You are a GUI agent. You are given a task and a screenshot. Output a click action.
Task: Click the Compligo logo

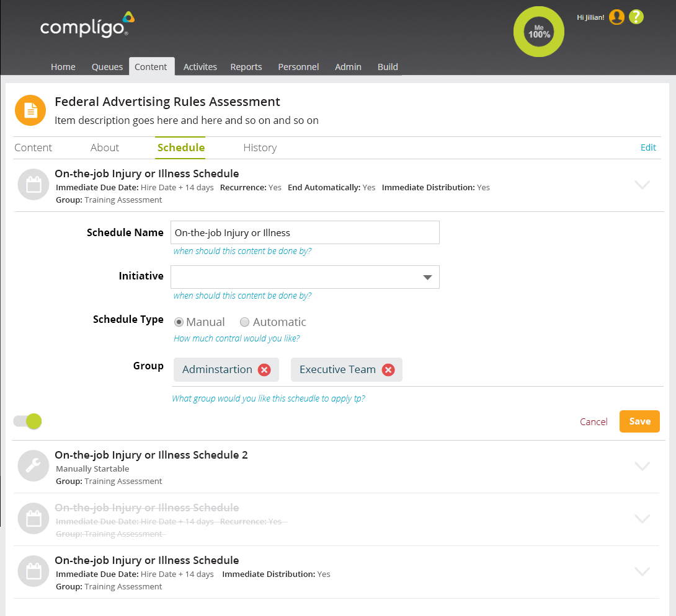[87, 25]
